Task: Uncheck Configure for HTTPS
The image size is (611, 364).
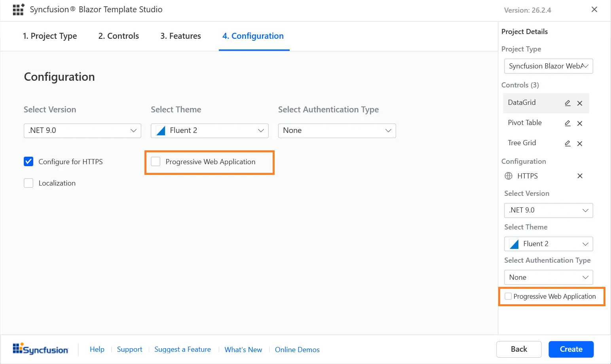Action: [28, 161]
